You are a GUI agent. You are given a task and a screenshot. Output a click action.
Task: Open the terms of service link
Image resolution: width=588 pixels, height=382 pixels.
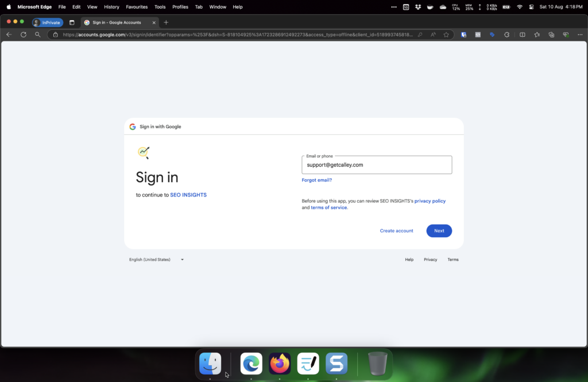click(x=329, y=207)
